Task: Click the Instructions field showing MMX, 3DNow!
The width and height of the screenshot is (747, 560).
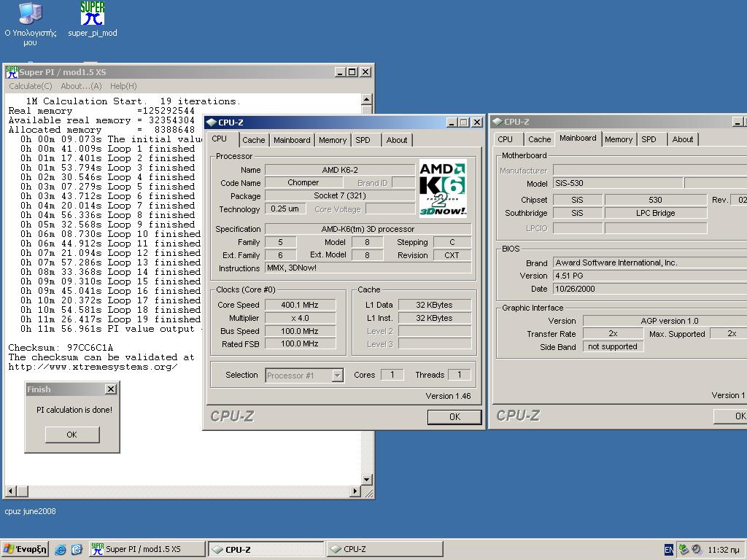Action: (368, 268)
